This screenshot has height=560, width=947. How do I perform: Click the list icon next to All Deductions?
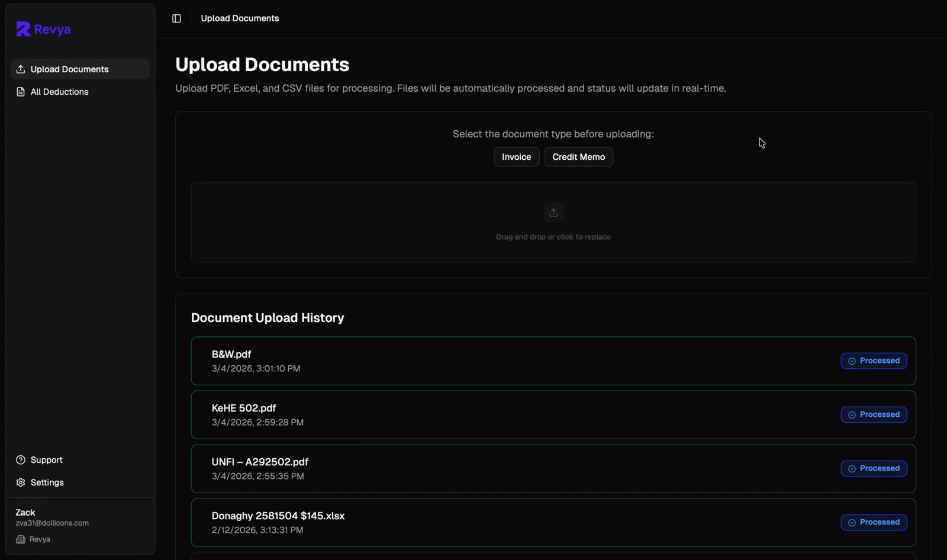click(20, 91)
